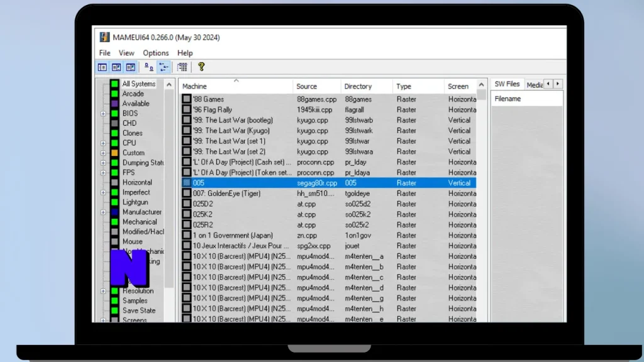Image resolution: width=644 pixels, height=362 pixels.
Task: Click the m4tenten__a directory cell
Action: pos(364,256)
